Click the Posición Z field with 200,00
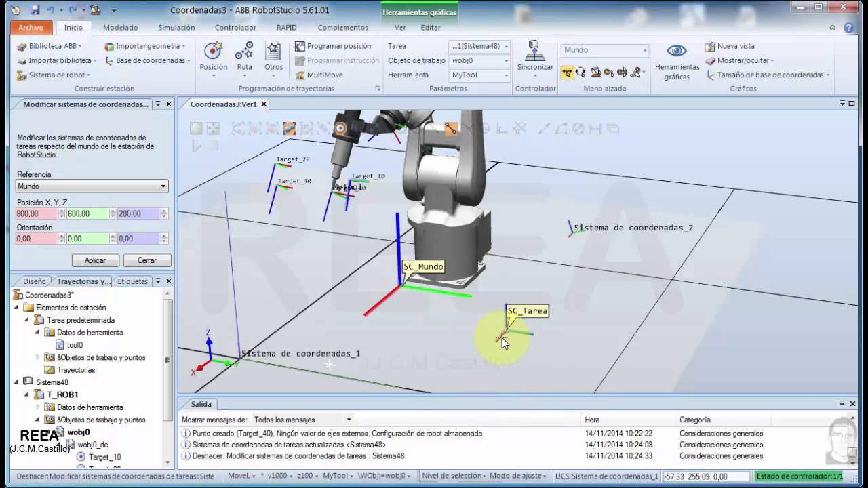This screenshot has width=868, height=488. [138, 213]
